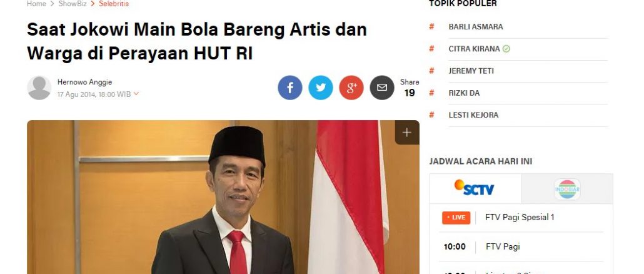Open the Home breadcrumb link
Image resolution: width=644 pixels, height=274 pixels.
click(36, 4)
